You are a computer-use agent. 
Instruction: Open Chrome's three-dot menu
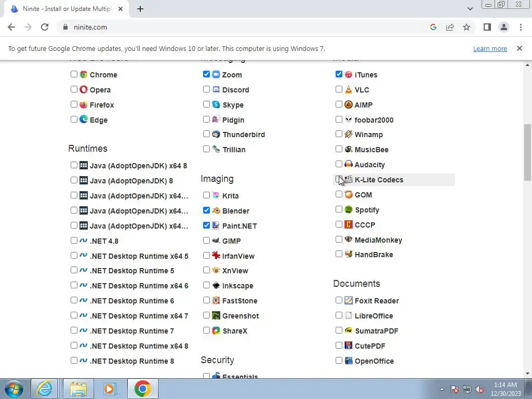521,27
